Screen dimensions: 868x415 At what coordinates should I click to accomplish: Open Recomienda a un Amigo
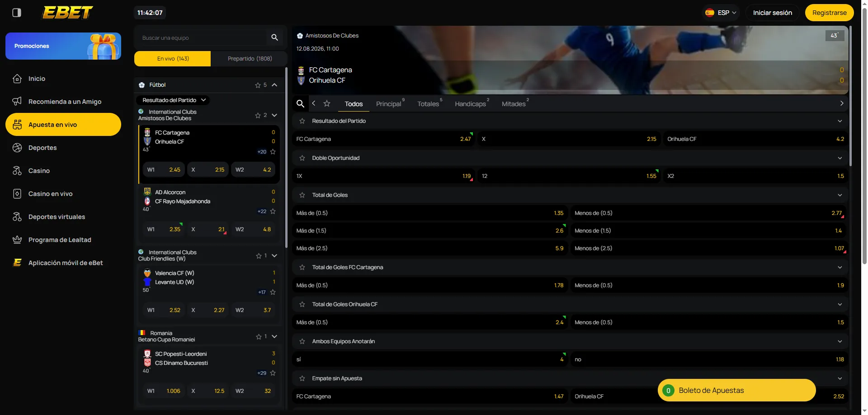[x=63, y=102]
